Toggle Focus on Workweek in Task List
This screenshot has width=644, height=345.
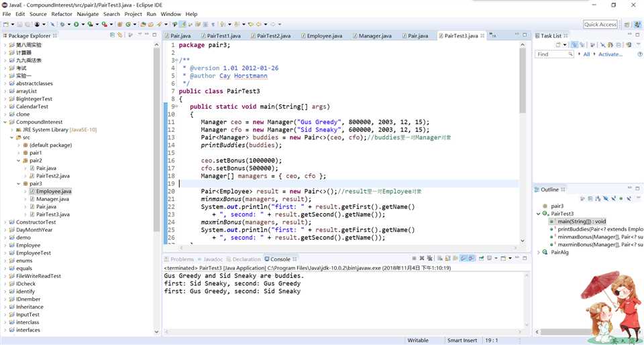click(x=592, y=45)
